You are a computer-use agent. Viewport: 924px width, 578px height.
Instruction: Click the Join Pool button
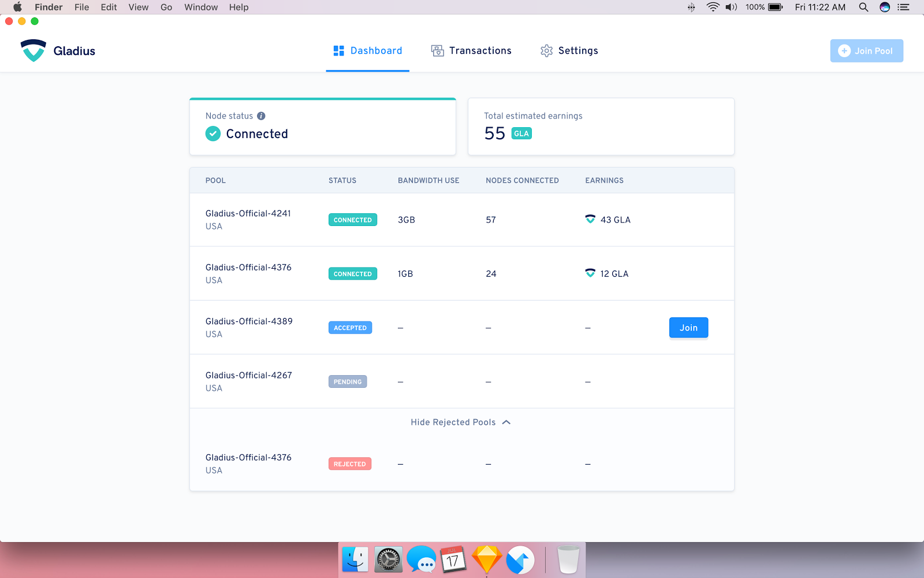[867, 51]
